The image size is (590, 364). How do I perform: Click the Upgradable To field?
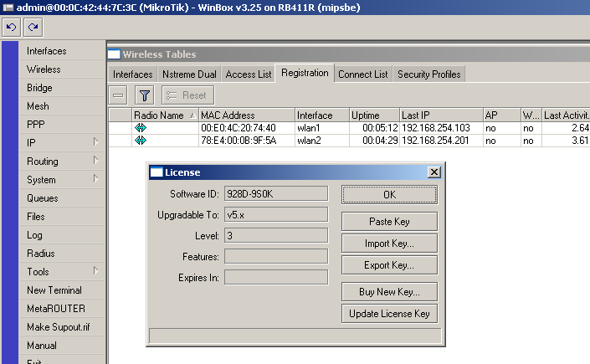276,215
